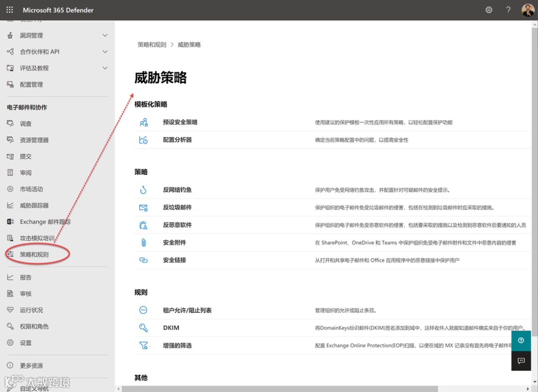Click the 漏洞管理 sidebar icon

click(10, 35)
